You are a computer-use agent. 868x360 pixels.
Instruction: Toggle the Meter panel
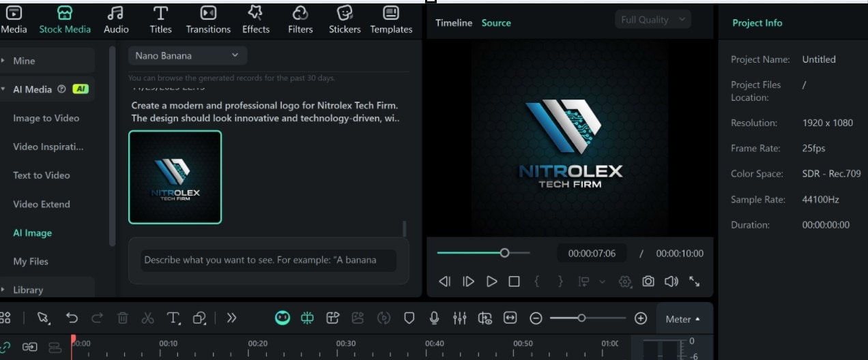(683, 319)
